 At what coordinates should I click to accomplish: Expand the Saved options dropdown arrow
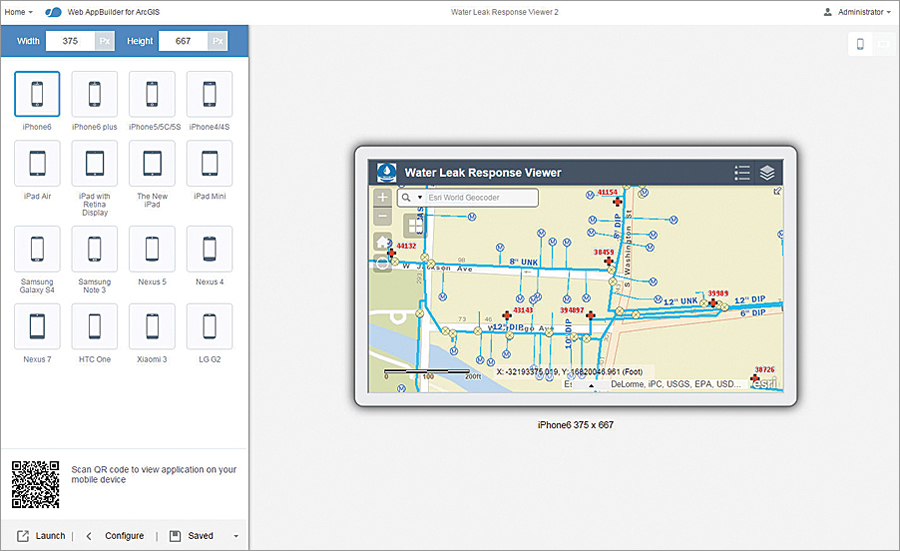pos(236,536)
